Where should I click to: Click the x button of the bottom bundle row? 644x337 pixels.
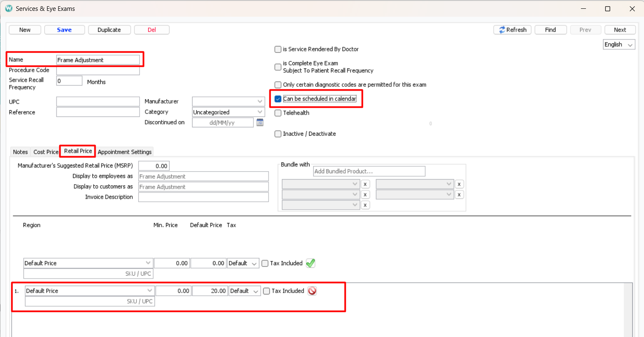coord(365,205)
